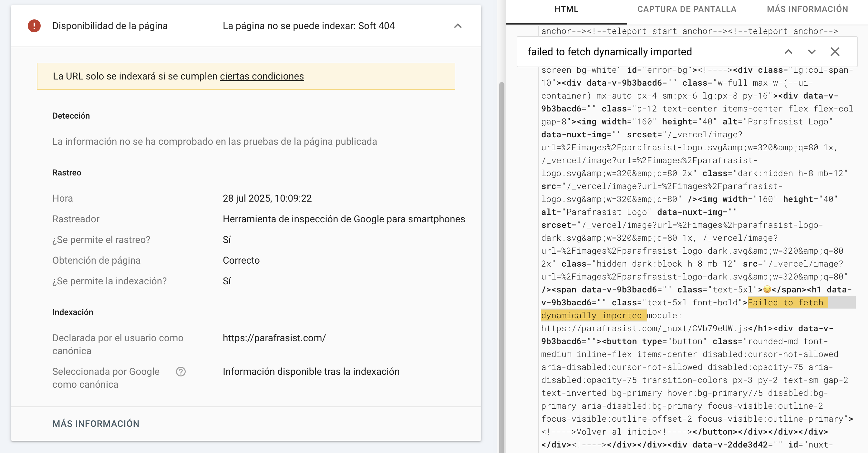Click the highlighted 'dynamically imported' match
The height and width of the screenshot is (453, 868).
594,315
